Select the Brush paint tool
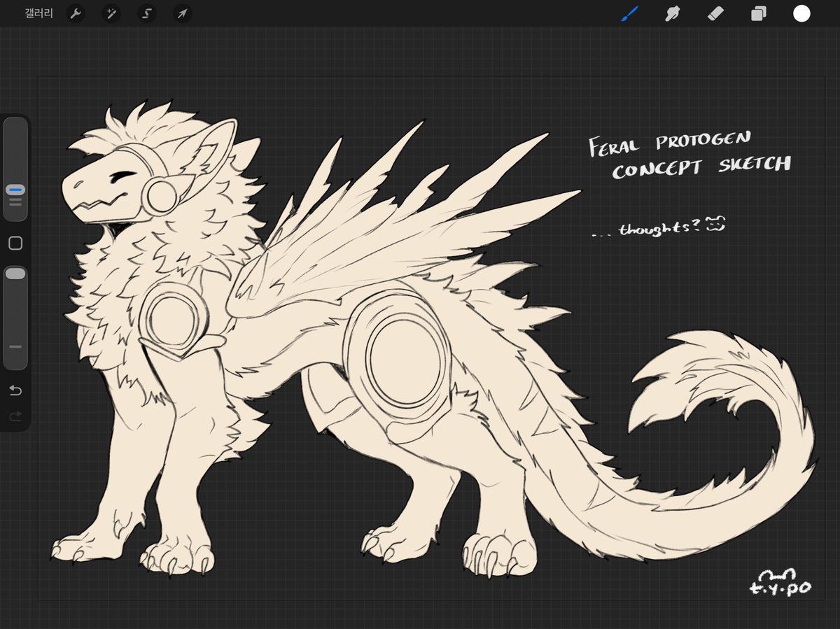 629,13
